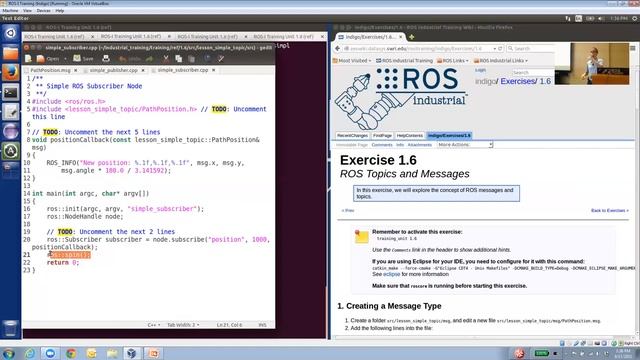Expand the gedit Open recent files arrow
Image resolution: width=640 pixels, height=360 pixels.
[x=65, y=59]
